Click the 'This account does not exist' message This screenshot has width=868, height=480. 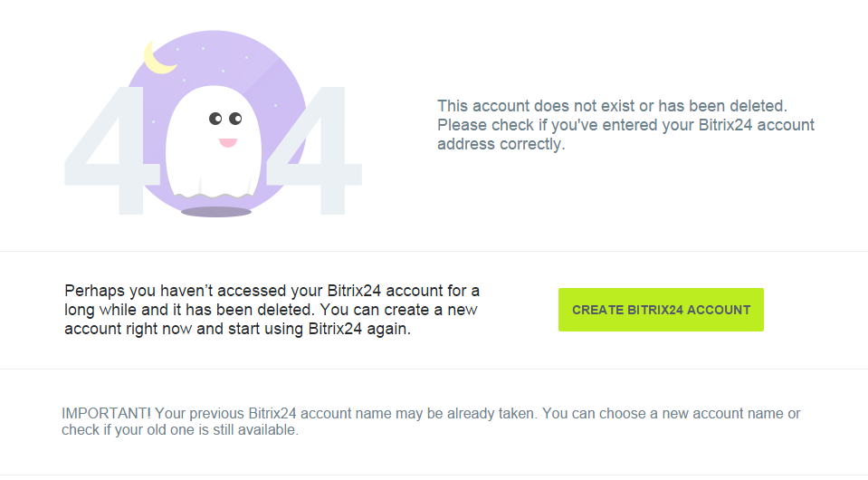click(x=612, y=106)
